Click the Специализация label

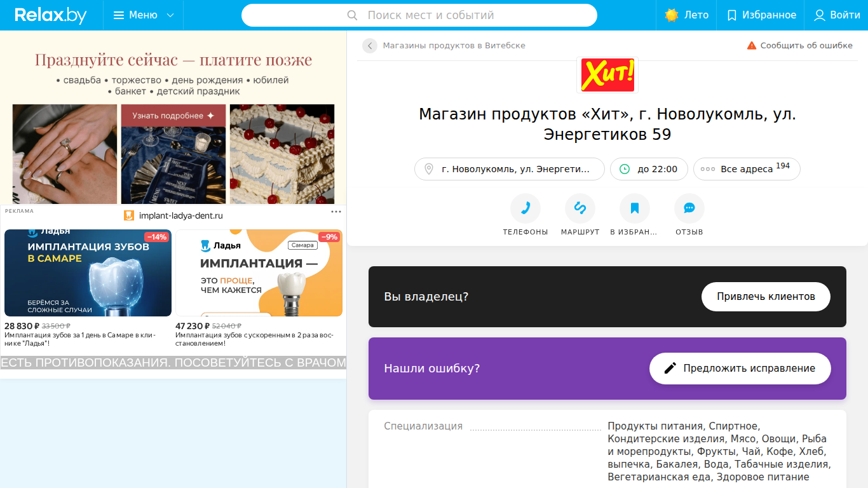pos(423,426)
